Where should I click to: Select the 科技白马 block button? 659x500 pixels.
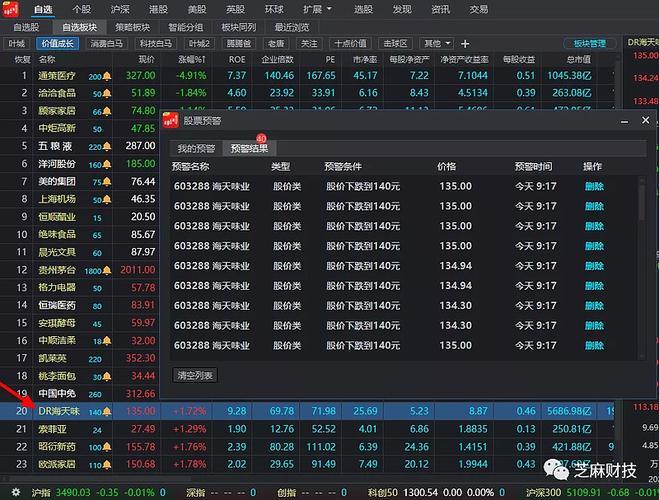[x=156, y=43]
